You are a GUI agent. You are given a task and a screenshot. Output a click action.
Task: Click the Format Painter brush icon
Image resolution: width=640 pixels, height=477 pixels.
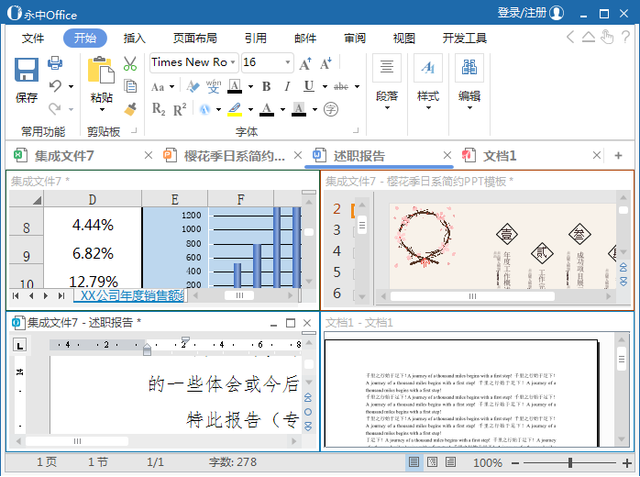(130, 107)
